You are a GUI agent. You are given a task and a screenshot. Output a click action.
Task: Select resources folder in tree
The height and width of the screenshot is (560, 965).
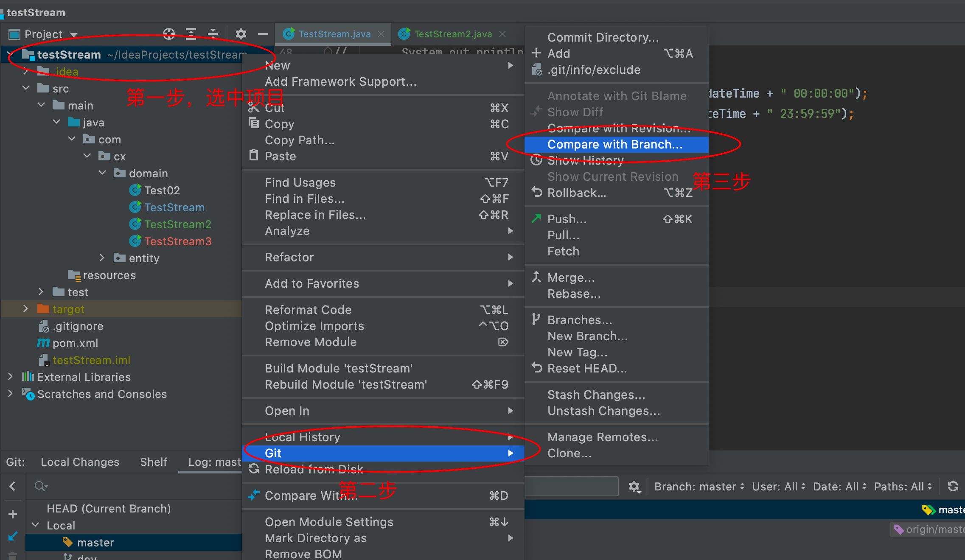click(102, 275)
